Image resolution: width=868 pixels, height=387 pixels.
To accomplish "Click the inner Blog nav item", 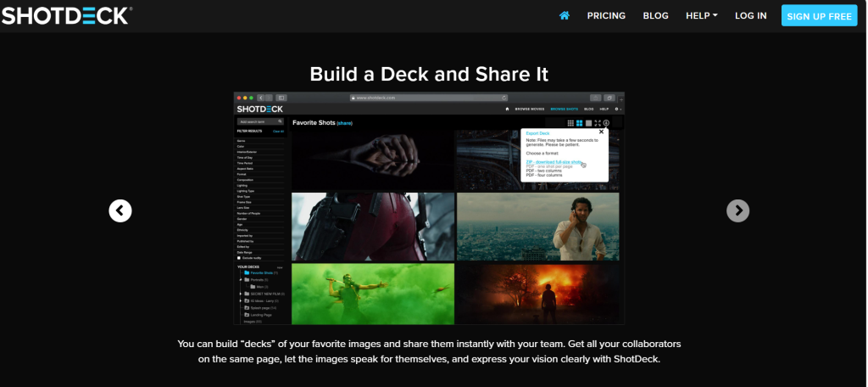I will 589,109.
